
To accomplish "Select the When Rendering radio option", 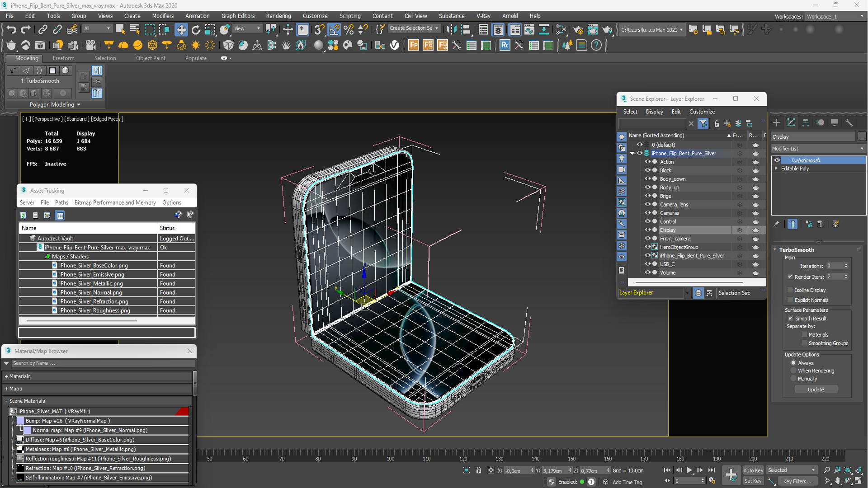I will tap(793, 371).
